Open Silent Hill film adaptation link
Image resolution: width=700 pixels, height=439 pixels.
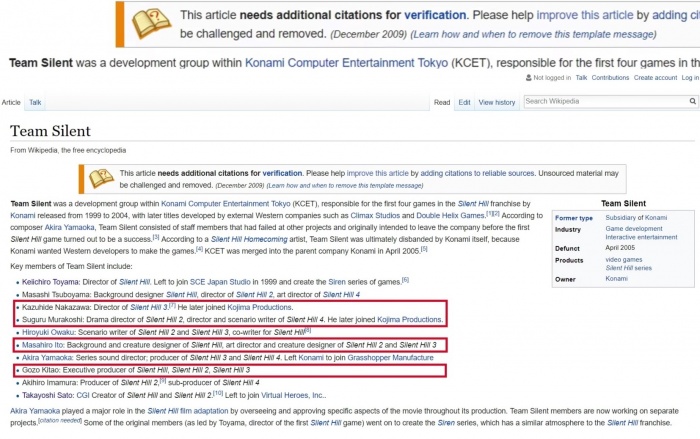[188, 411]
